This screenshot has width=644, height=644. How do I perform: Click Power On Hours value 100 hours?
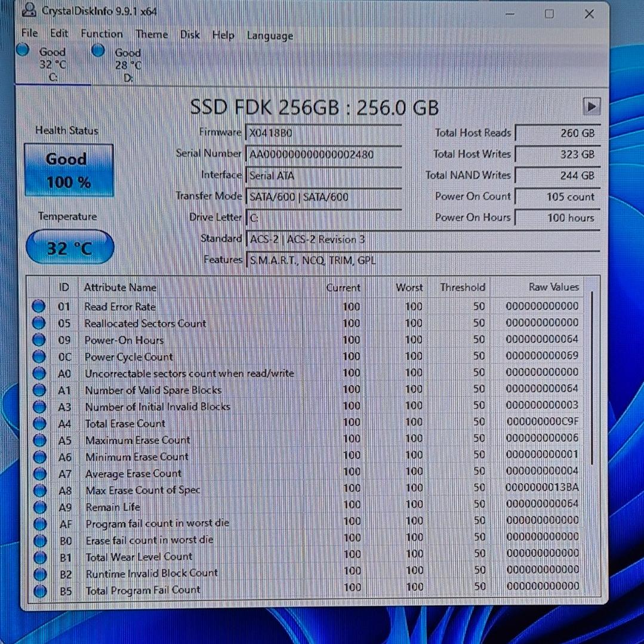point(557,218)
